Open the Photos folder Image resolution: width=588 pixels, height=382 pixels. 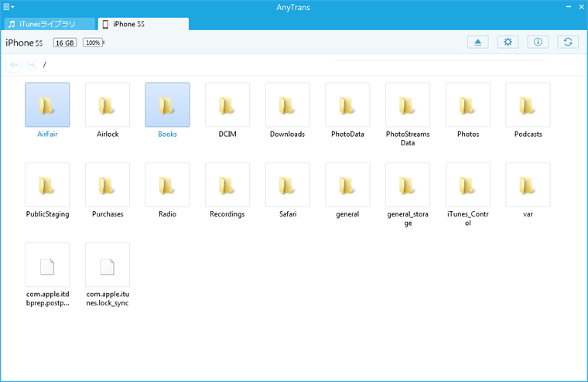(x=468, y=105)
